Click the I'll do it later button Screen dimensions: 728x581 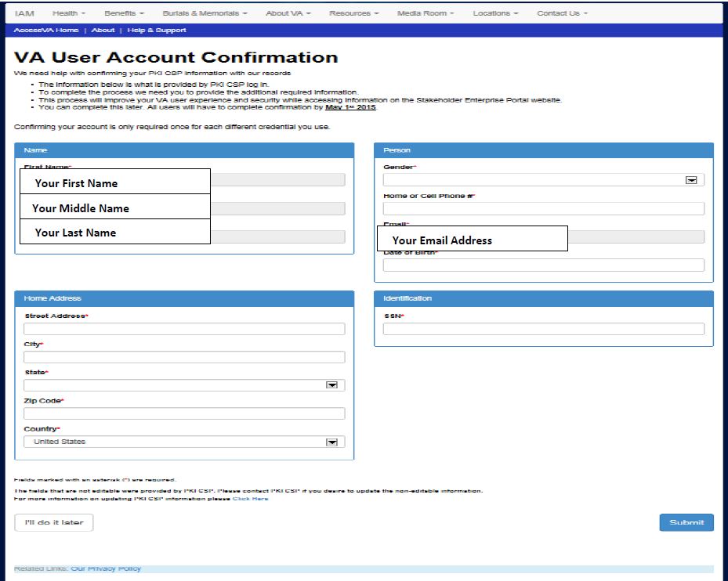click(54, 522)
